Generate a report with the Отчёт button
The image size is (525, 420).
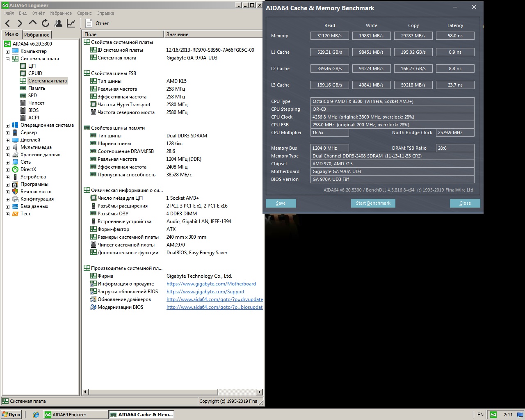point(98,23)
